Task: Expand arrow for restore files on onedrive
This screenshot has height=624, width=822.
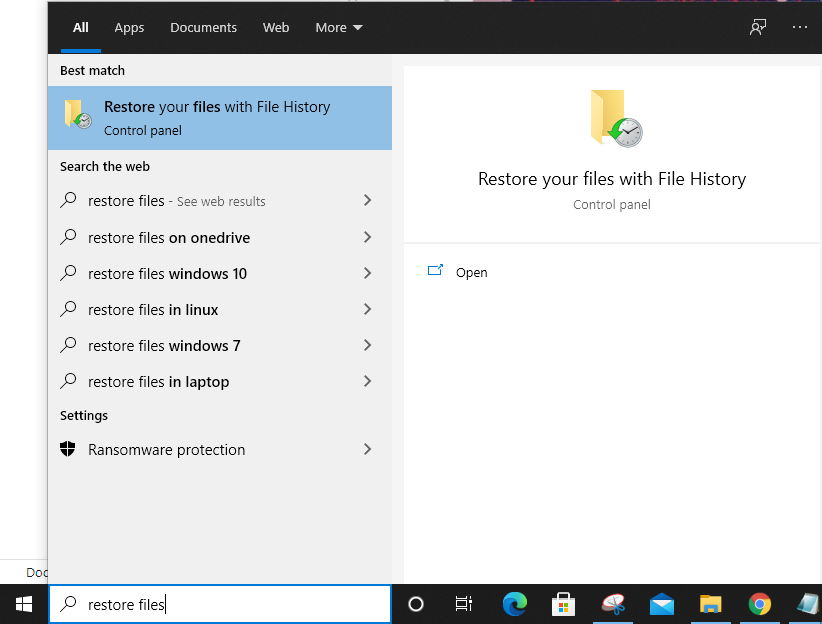Action: click(x=367, y=237)
